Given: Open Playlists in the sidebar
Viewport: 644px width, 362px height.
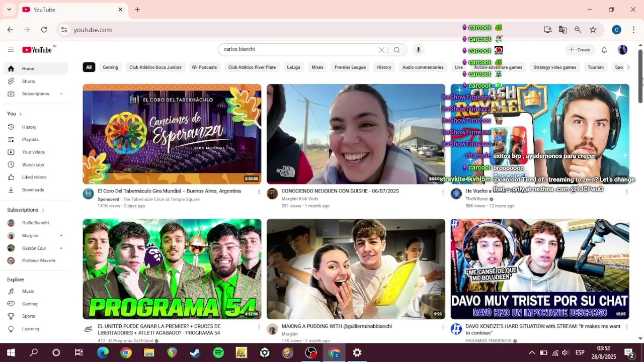Looking at the screenshot, I should point(35,140).
